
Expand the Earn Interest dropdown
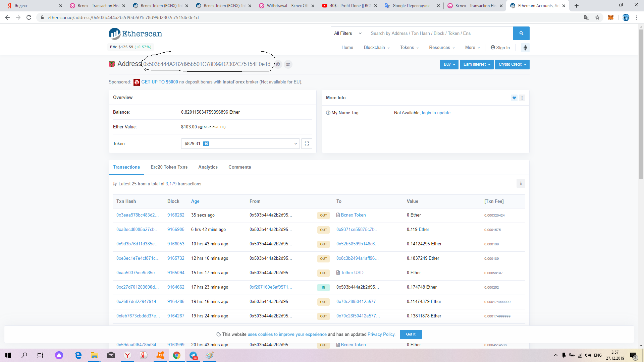477,64
